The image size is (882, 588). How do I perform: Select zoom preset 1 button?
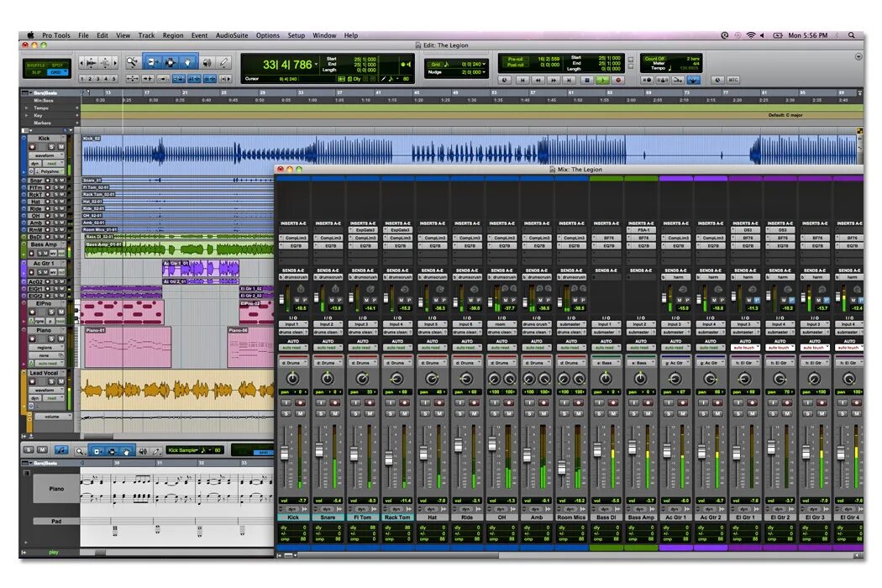tap(82, 79)
